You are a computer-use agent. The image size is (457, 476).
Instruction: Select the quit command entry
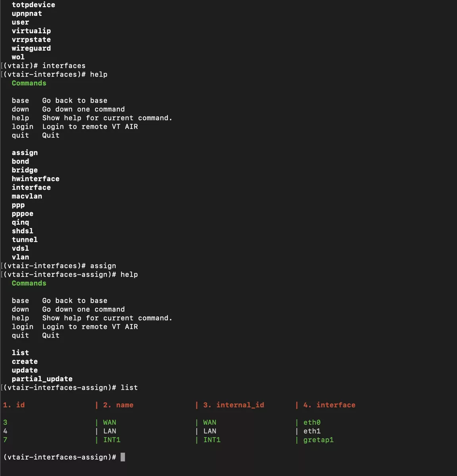[20, 135]
